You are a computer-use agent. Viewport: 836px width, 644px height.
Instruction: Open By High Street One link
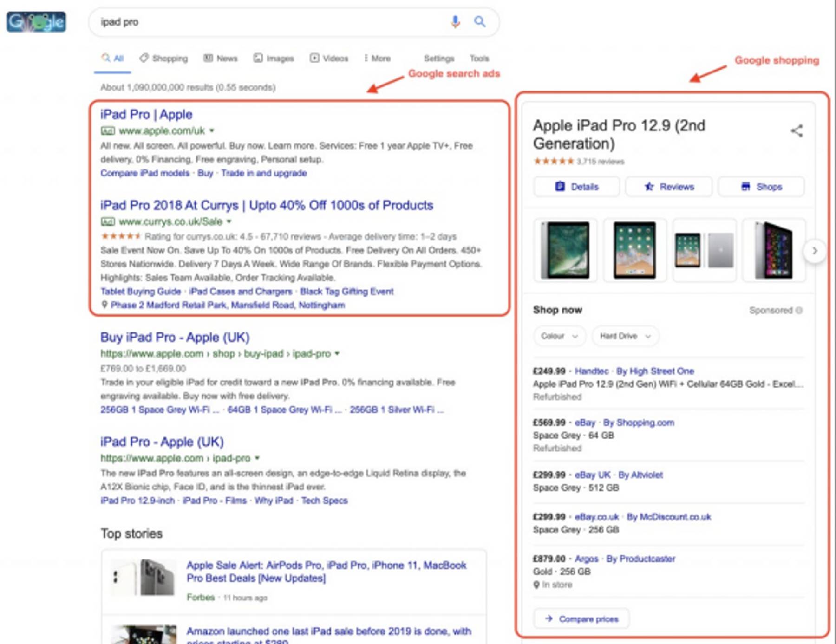[x=655, y=371]
